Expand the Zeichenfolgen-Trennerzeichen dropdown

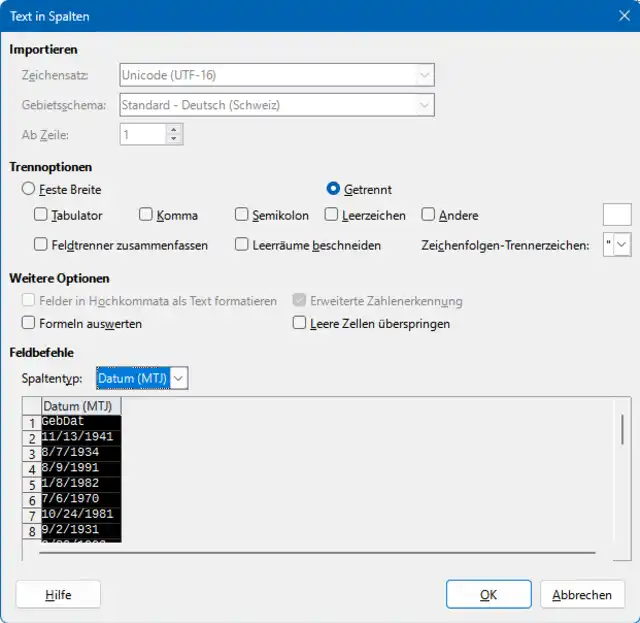point(622,245)
